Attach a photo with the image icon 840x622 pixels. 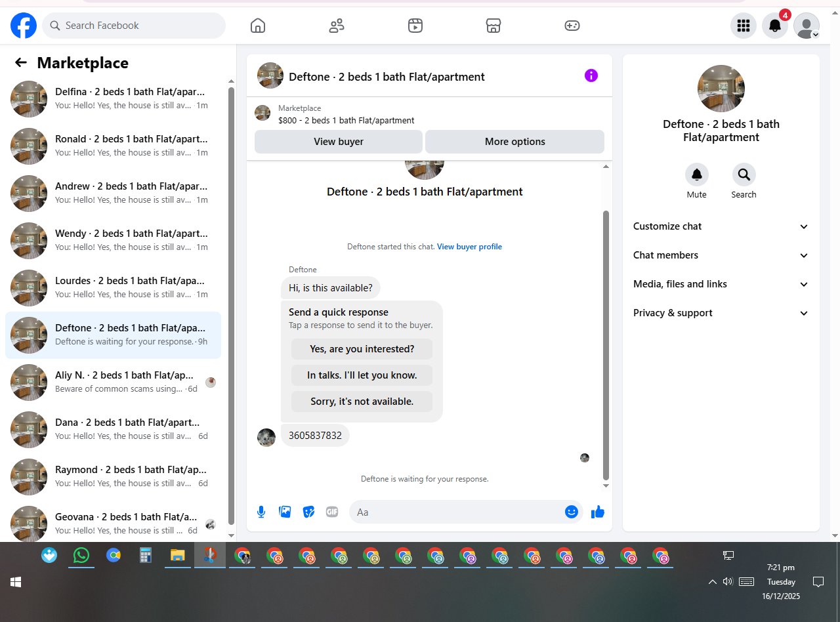point(285,512)
